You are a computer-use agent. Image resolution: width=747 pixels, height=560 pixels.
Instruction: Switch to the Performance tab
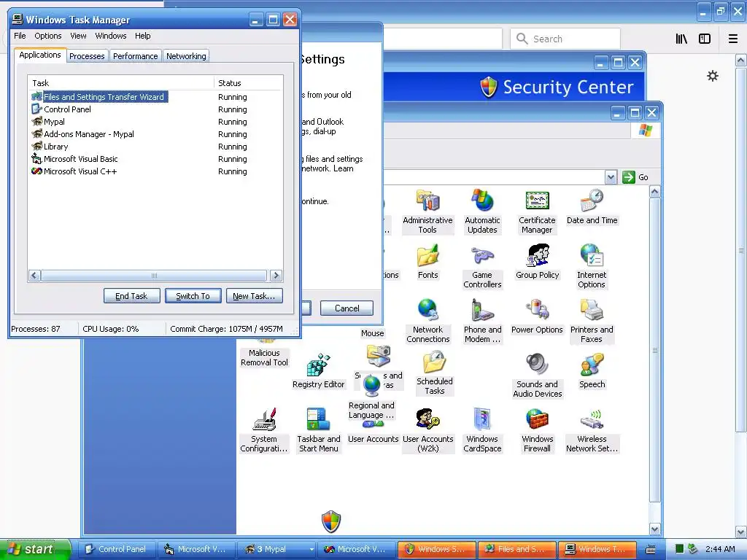[x=135, y=56]
